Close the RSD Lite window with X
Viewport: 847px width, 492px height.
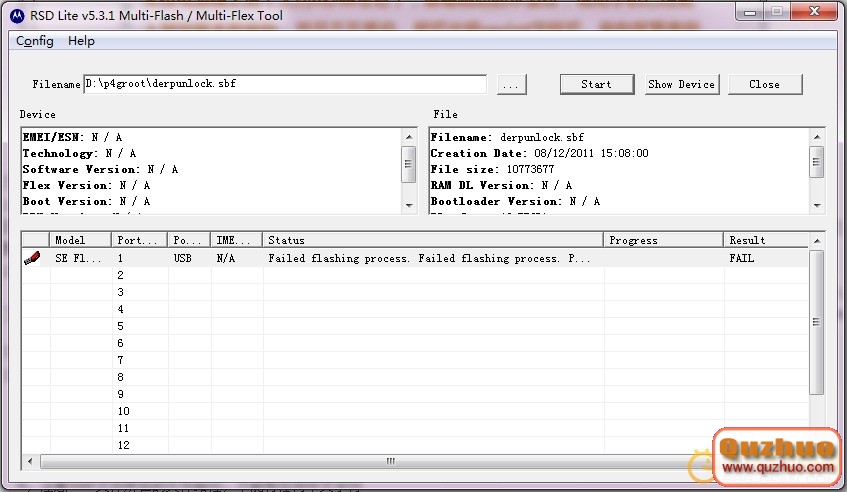[x=815, y=11]
